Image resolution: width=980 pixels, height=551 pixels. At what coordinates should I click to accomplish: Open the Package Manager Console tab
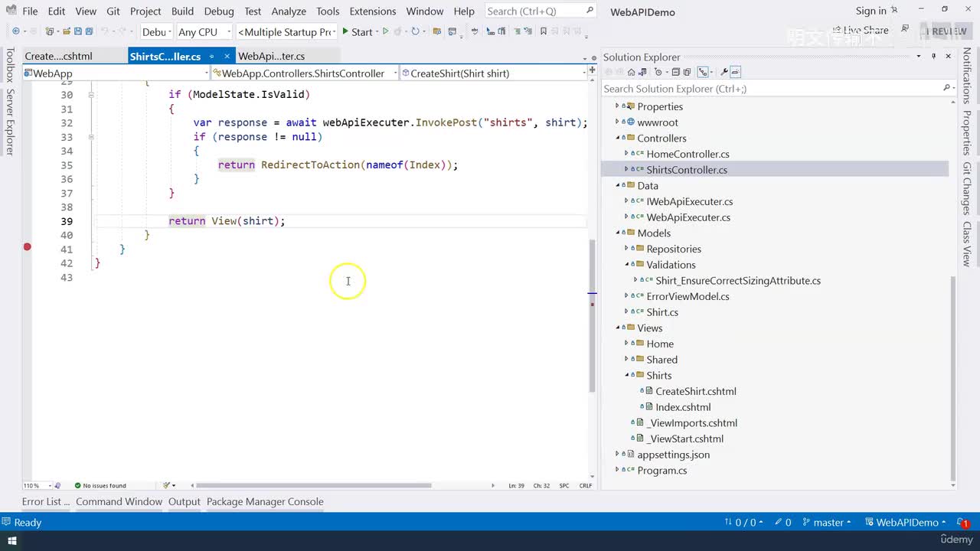click(265, 502)
